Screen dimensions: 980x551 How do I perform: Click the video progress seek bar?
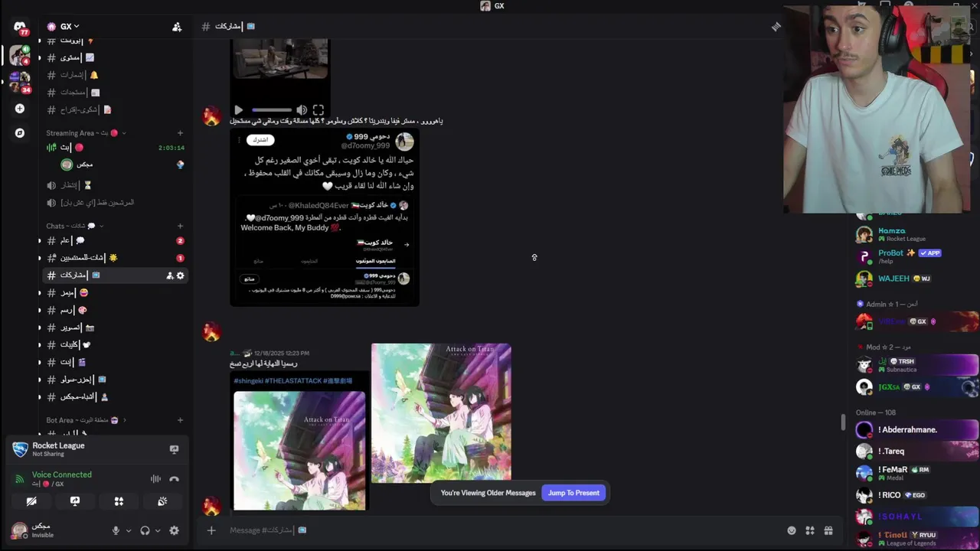click(272, 110)
